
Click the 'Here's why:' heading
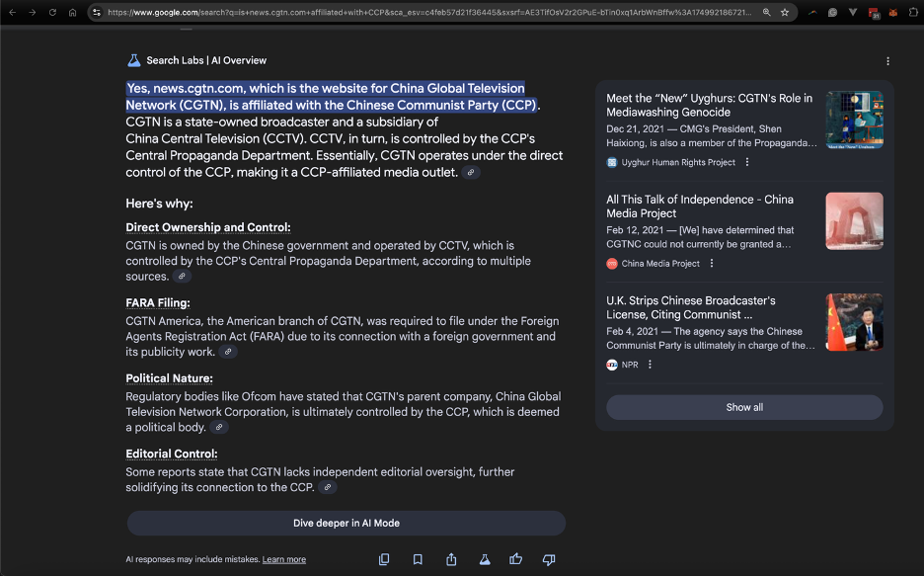159,204
